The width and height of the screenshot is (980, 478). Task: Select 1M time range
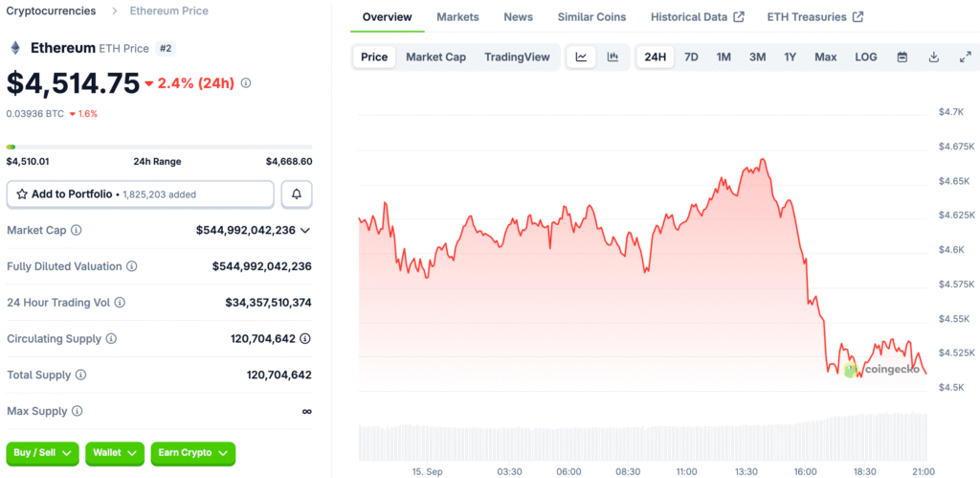point(724,57)
